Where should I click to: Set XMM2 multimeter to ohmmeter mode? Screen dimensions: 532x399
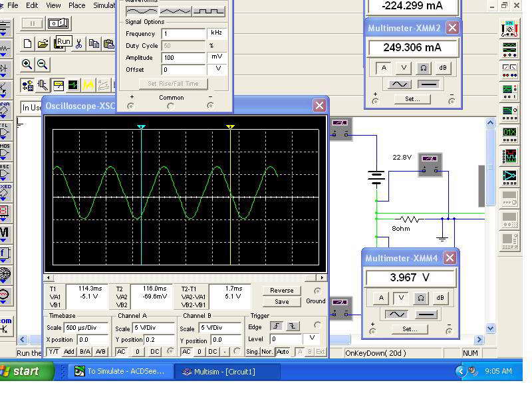pyautogui.click(x=424, y=68)
